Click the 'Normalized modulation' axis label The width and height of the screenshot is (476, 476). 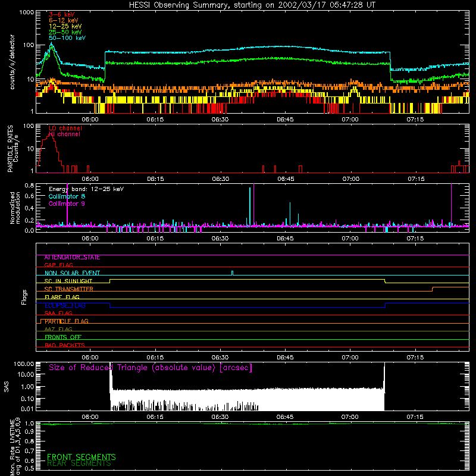pyautogui.click(x=15, y=208)
